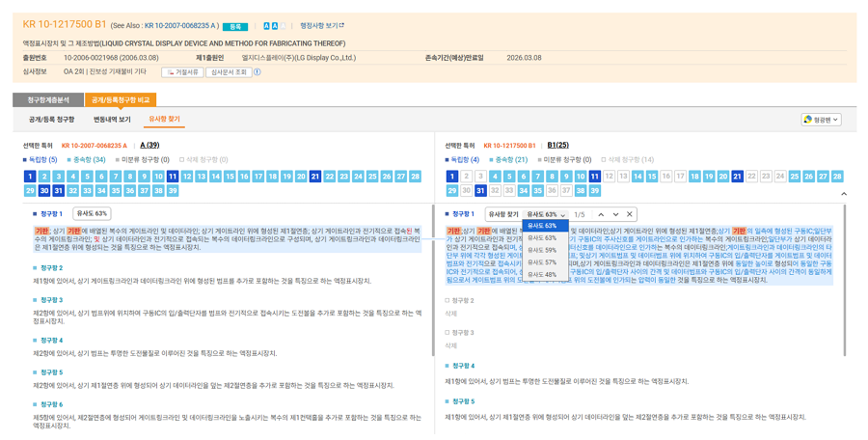This screenshot has height=440, width=868.
Task: Select claim number 31 in right panel
Action: click(x=480, y=191)
